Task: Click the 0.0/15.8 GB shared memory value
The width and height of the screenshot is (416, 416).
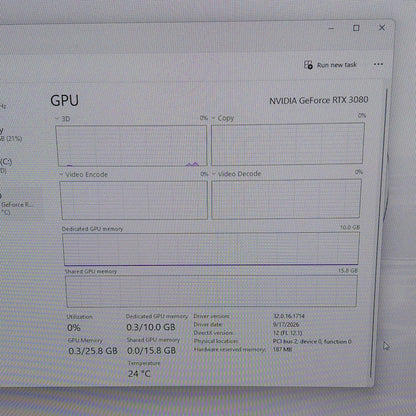Action: pos(151,351)
